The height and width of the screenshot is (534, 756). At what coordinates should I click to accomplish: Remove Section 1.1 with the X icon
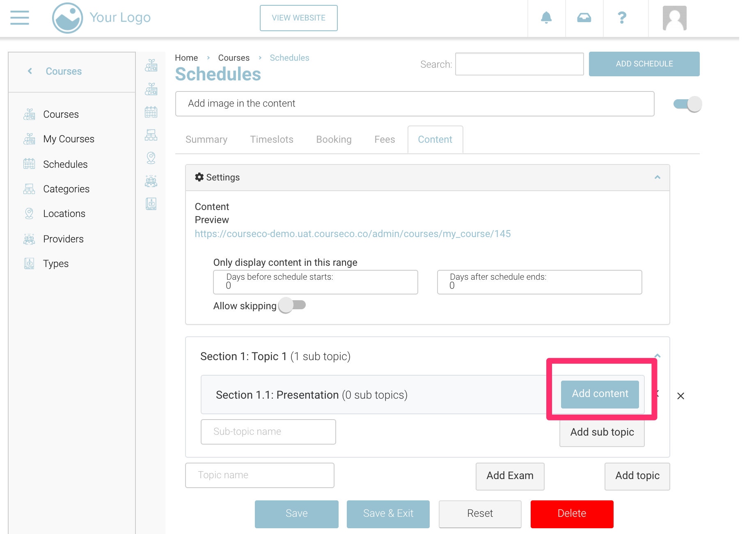coord(680,396)
